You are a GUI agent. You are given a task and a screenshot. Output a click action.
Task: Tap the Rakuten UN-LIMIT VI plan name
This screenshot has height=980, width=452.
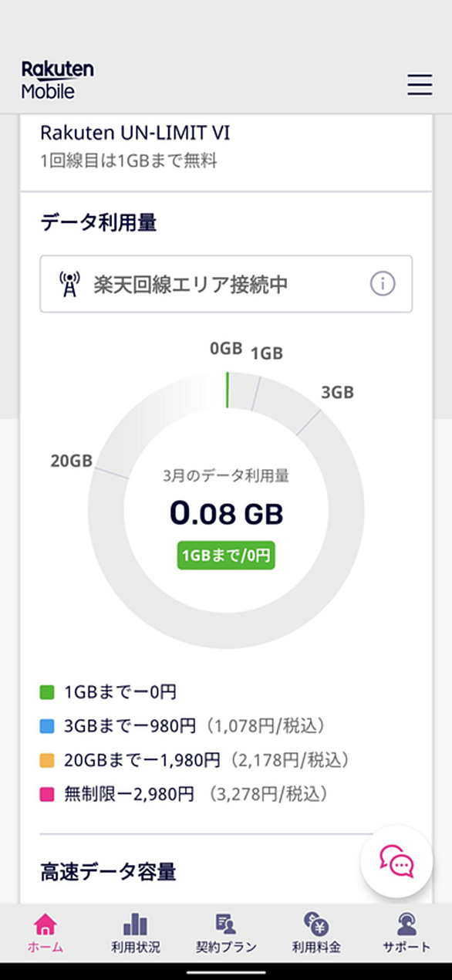(x=135, y=133)
